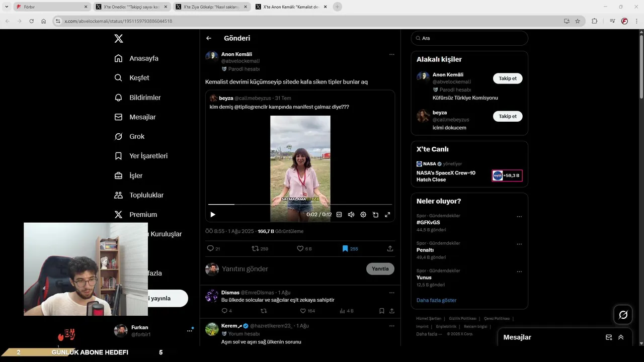Open more options for #GFKvGS trend
The height and width of the screenshot is (362, 644).
pos(519,217)
